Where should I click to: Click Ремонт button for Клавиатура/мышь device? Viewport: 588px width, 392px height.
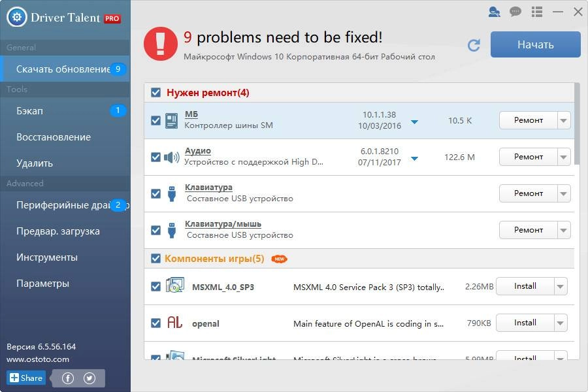coord(529,231)
